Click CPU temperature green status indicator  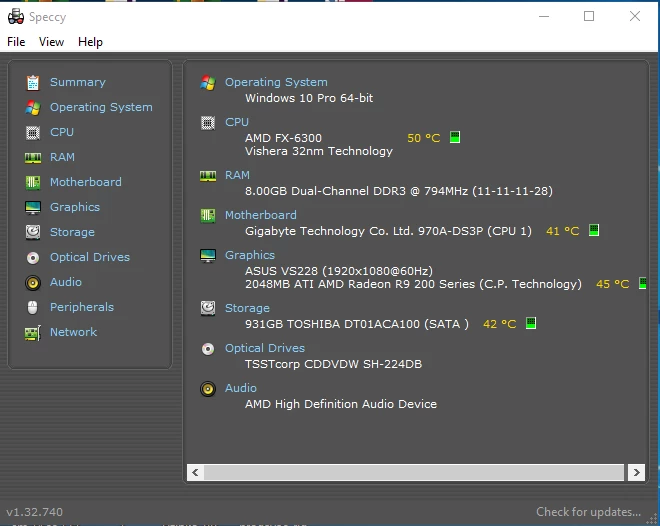[x=455, y=137]
